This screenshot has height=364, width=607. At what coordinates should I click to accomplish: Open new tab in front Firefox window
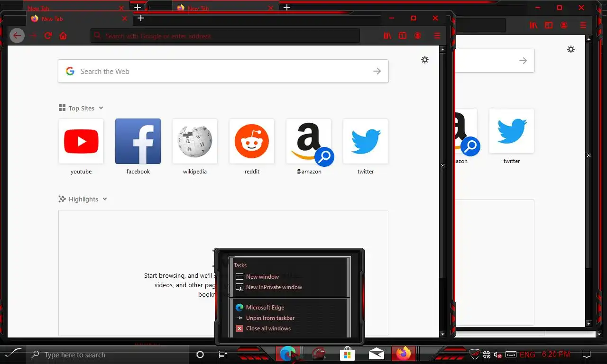[x=140, y=18]
